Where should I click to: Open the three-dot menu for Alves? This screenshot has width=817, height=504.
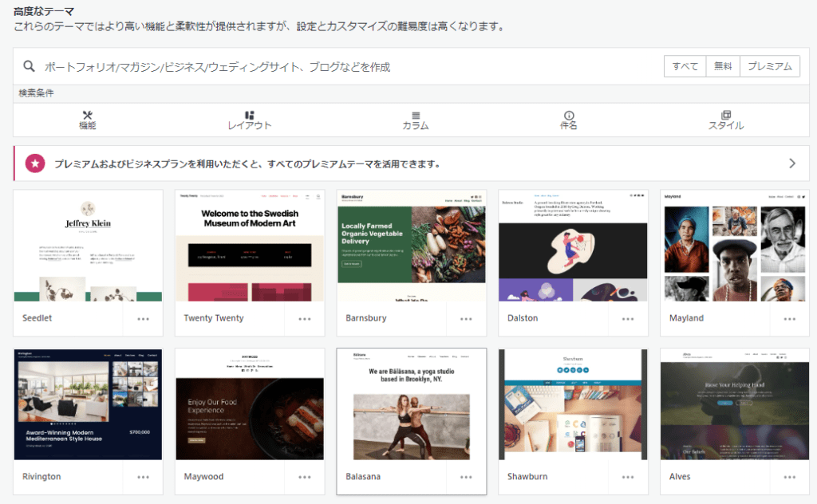click(789, 477)
